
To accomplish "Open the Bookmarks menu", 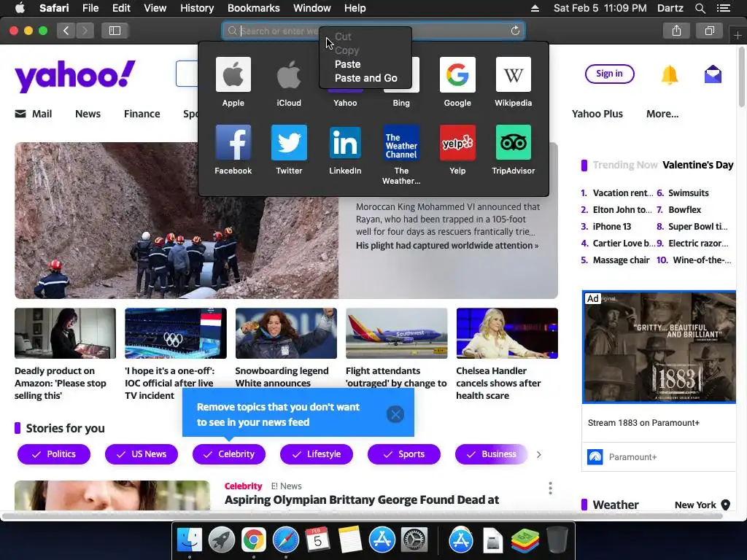I will 253,8.
